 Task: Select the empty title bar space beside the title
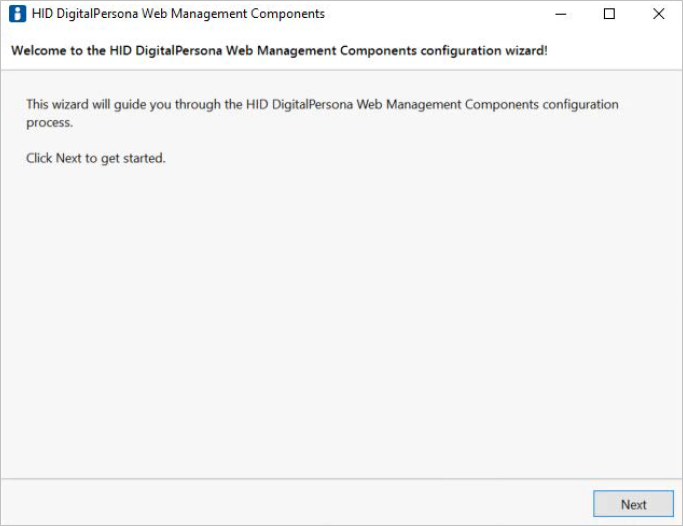click(430, 14)
